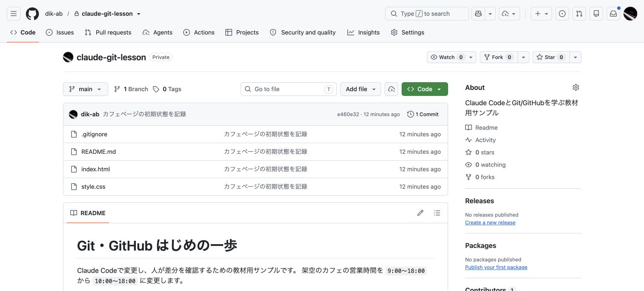Open the issues icon in header

pyautogui.click(x=562, y=14)
